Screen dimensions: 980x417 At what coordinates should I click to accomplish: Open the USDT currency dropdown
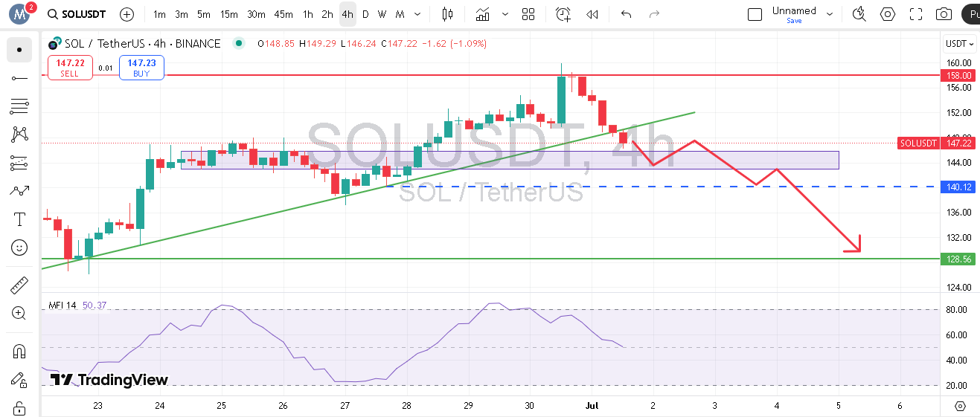960,44
